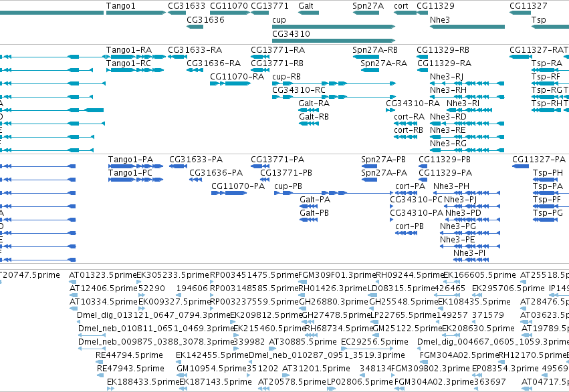
Task: Select the CG13771-RB transcript
Action: coord(260,70)
